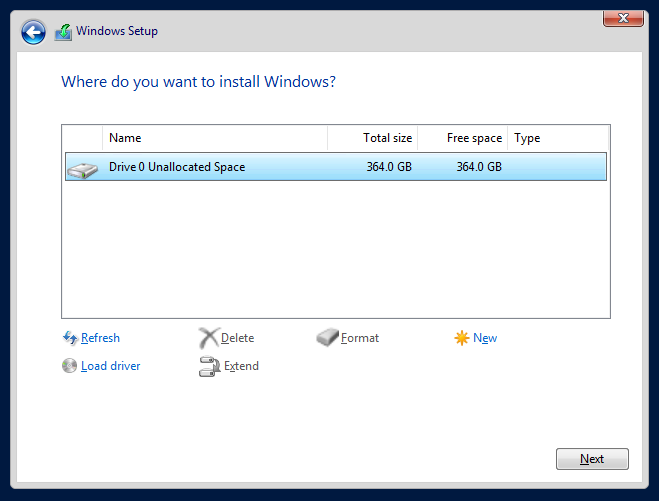Click the Windows Setup icon in title bar
The width and height of the screenshot is (659, 501).
[63, 32]
